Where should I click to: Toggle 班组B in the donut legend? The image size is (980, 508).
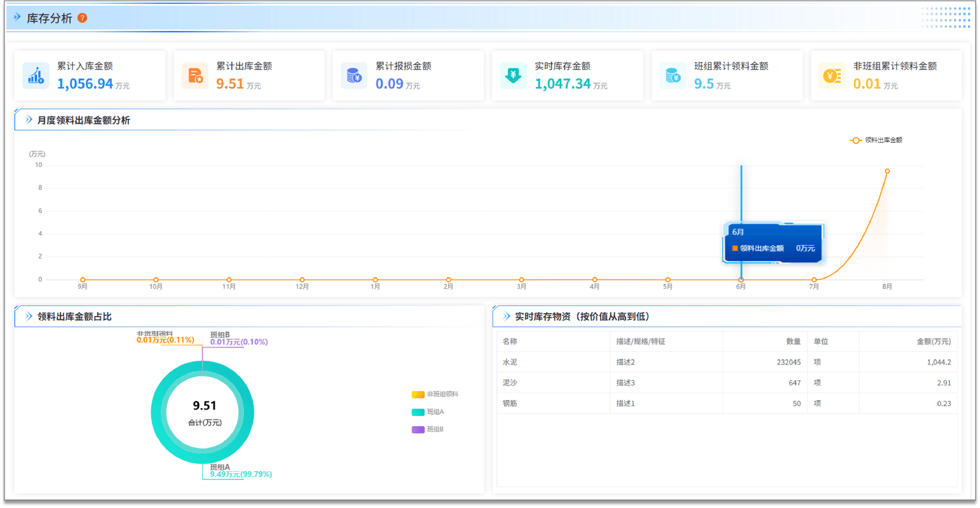[428, 430]
